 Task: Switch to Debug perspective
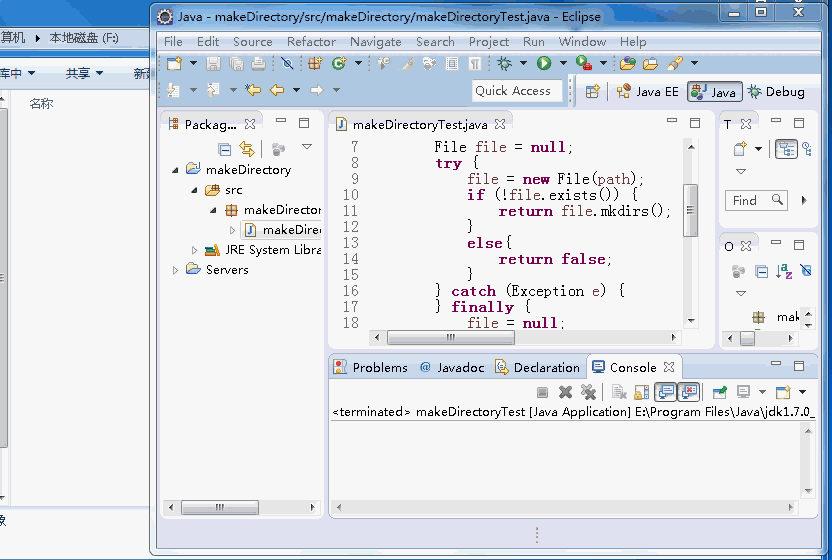[776, 92]
